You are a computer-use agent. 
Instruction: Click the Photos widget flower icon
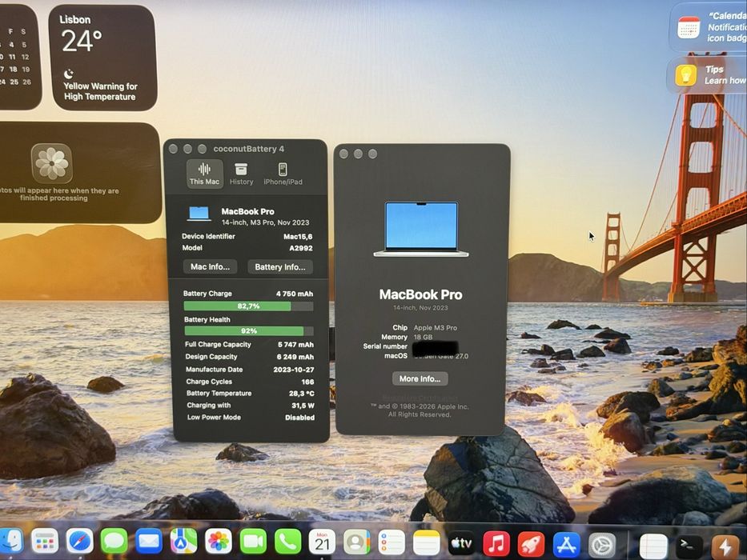(52, 163)
